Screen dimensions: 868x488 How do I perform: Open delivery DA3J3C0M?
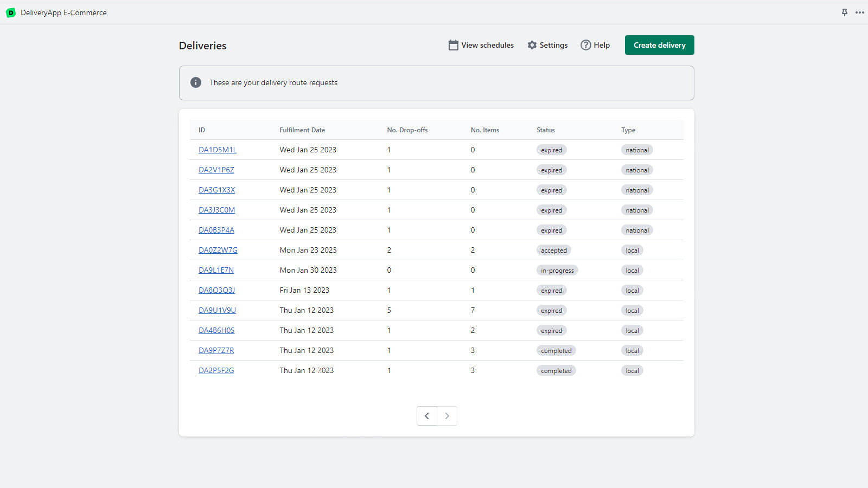pos(216,210)
